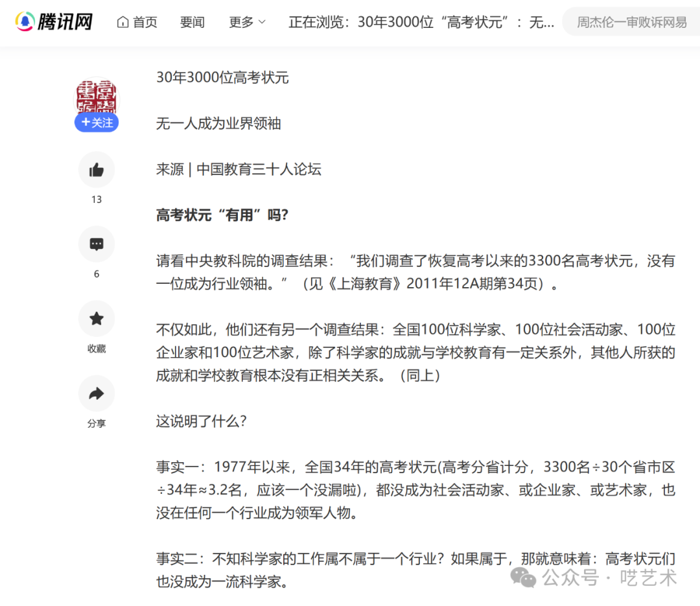
Task: Click the like count 13
Action: pos(97,200)
